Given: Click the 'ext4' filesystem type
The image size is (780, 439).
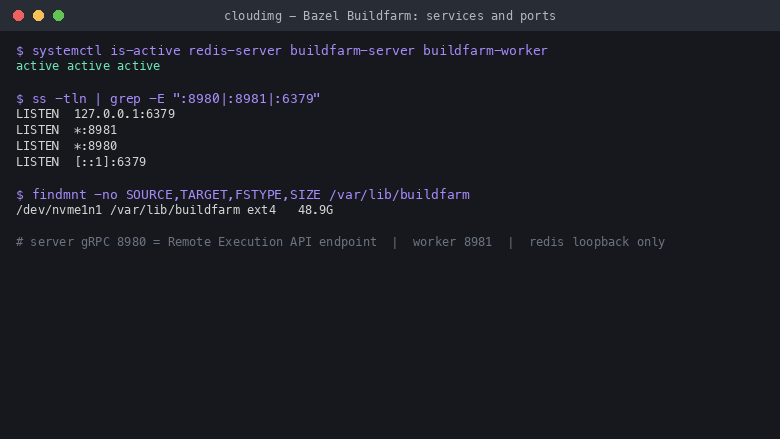Looking at the screenshot, I should [x=262, y=210].
